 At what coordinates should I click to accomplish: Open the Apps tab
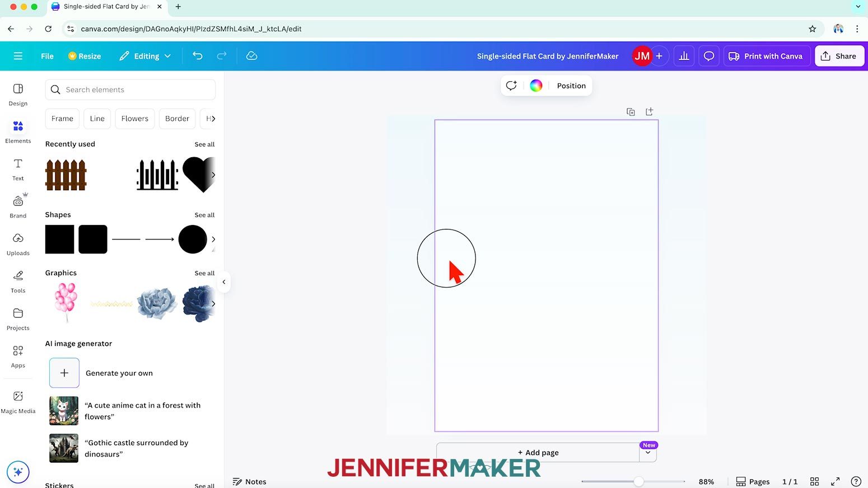click(18, 356)
